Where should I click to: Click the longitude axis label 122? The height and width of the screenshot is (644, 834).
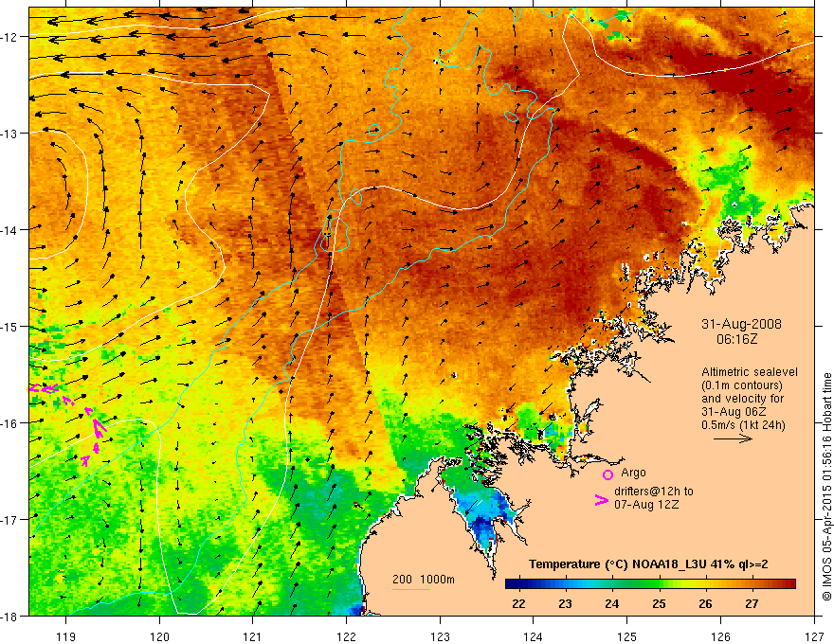[346, 636]
